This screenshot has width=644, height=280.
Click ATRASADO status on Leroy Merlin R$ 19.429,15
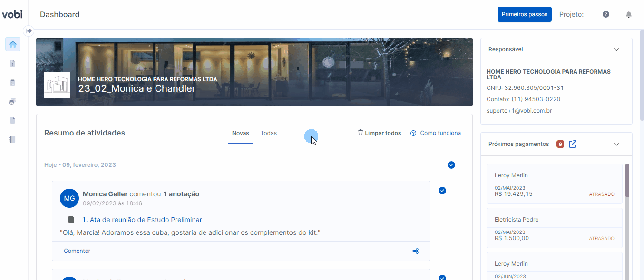pyautogui.click(x=602, y=194)
